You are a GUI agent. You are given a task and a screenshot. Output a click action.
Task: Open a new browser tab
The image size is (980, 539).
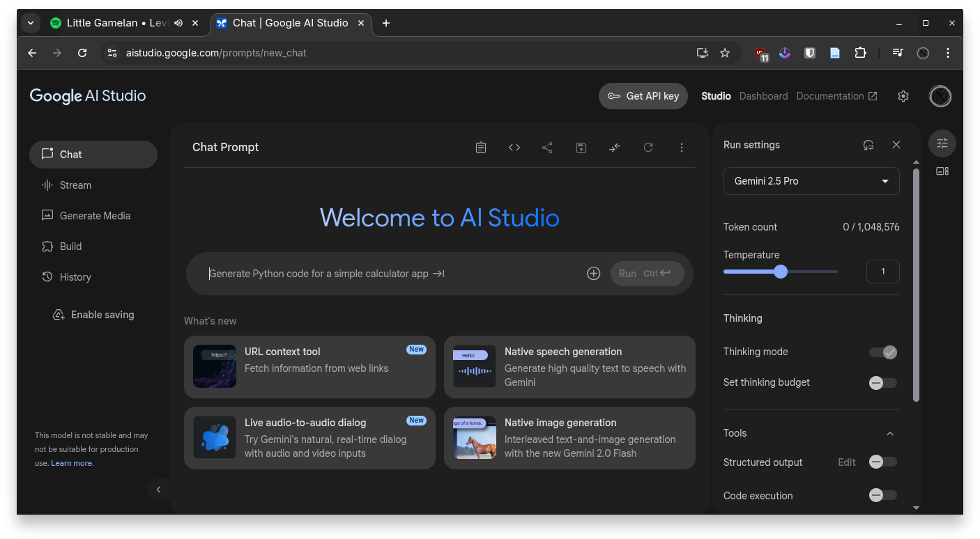click(x=386, y=23)
